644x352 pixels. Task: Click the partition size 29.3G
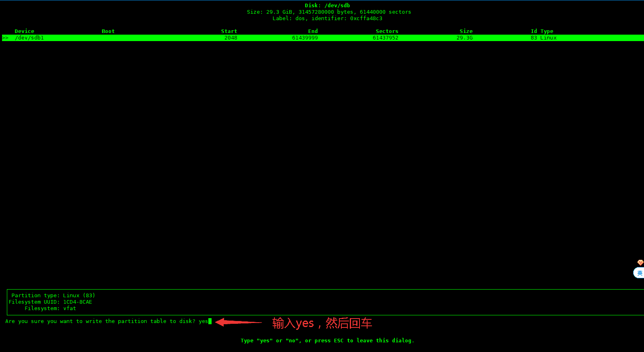464,38
